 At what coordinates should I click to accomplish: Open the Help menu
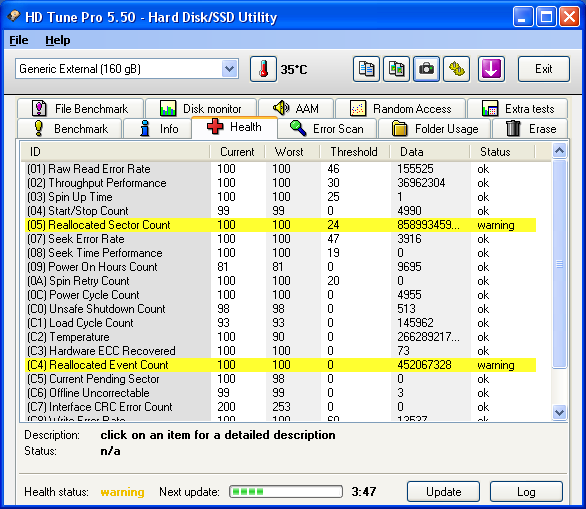(x=58, y=40)
